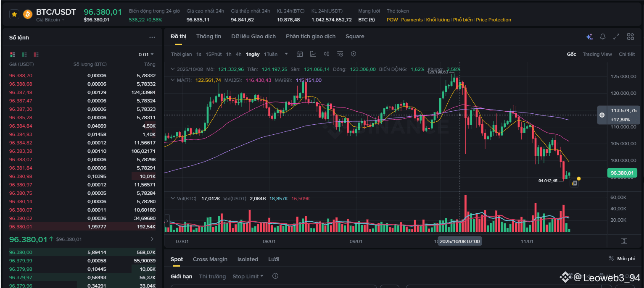This screenshot has height=288, width=644.
Task: Open the candlestick chart style icon
Action: (327, 54)
